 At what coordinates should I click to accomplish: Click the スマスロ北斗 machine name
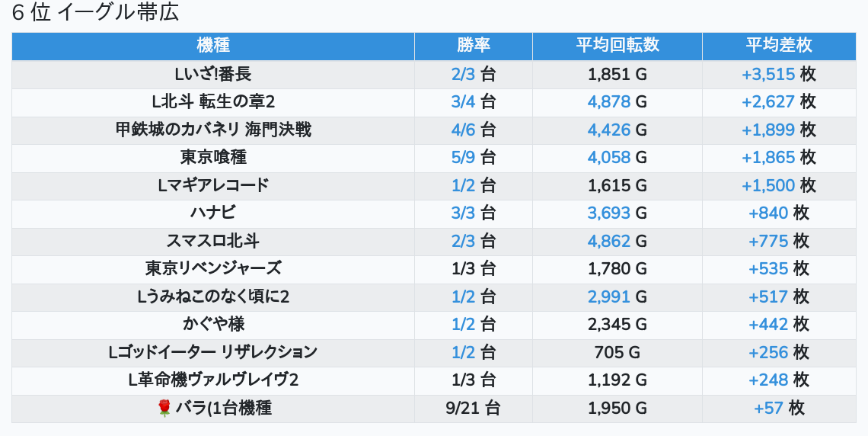click(213, 242)
